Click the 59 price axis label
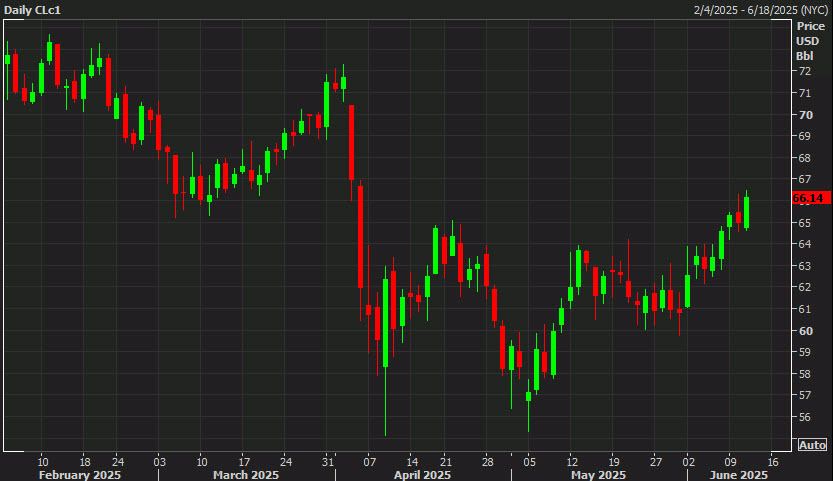Screen dimensions: 833x481 [805, 352]
